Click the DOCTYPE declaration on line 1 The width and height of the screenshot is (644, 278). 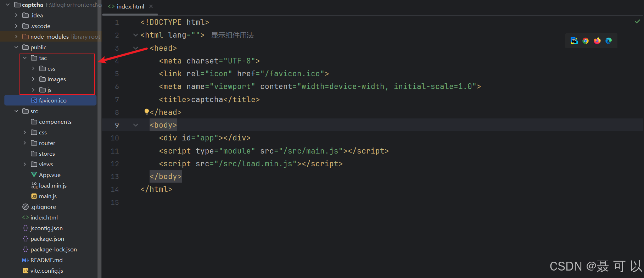[x=175, y=22]
